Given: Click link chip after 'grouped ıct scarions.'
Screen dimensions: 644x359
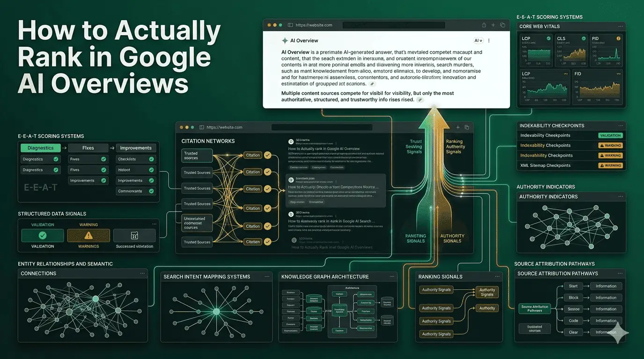Looking at the screenshot, I should tap(372, 84).
